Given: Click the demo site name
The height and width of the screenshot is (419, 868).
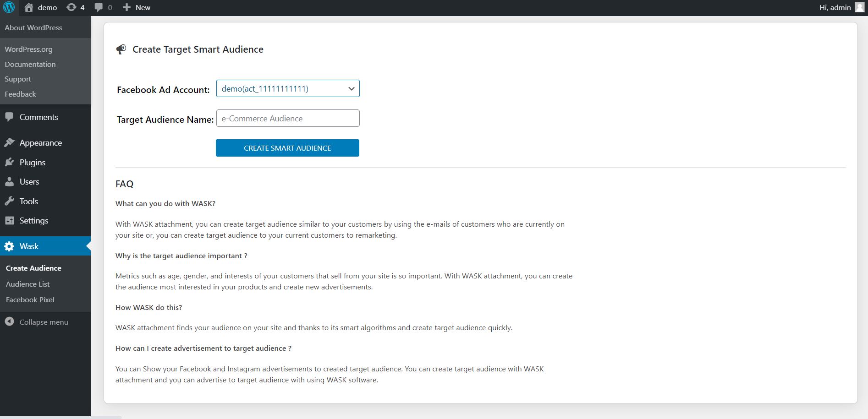Looking at the screenshot, I should pos(48,8).
